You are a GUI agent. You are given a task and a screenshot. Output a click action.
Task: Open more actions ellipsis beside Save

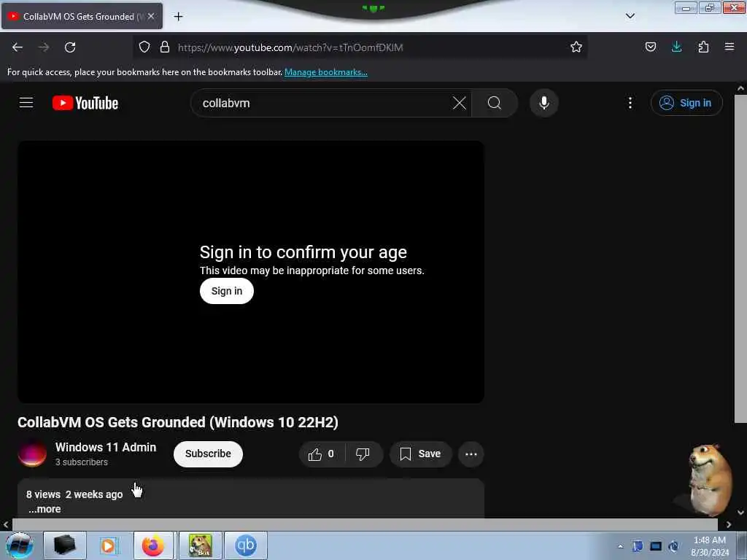[471, 454]
